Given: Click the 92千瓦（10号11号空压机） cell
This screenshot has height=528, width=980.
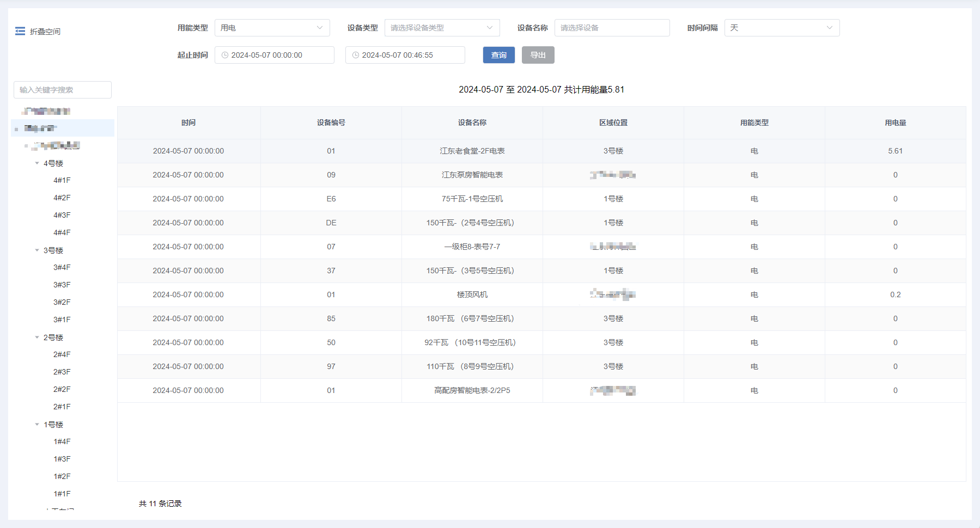Looking at the screenshot, I should [472, 342].
